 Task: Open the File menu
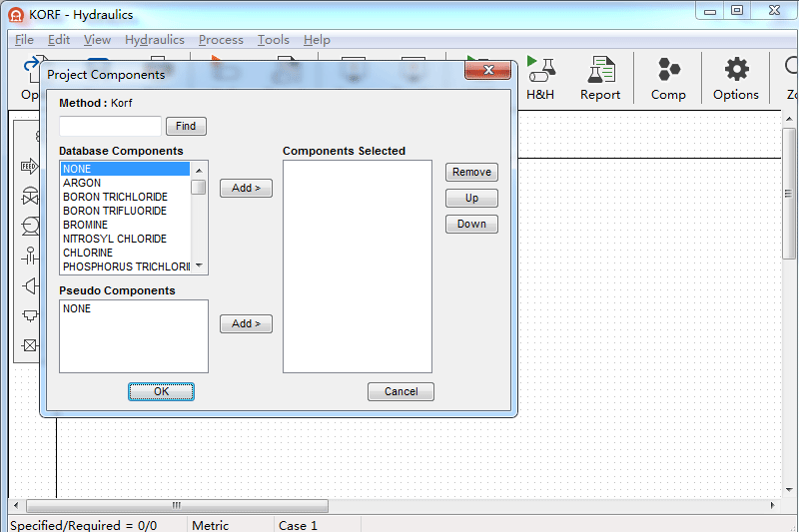[x=24, y=40]
